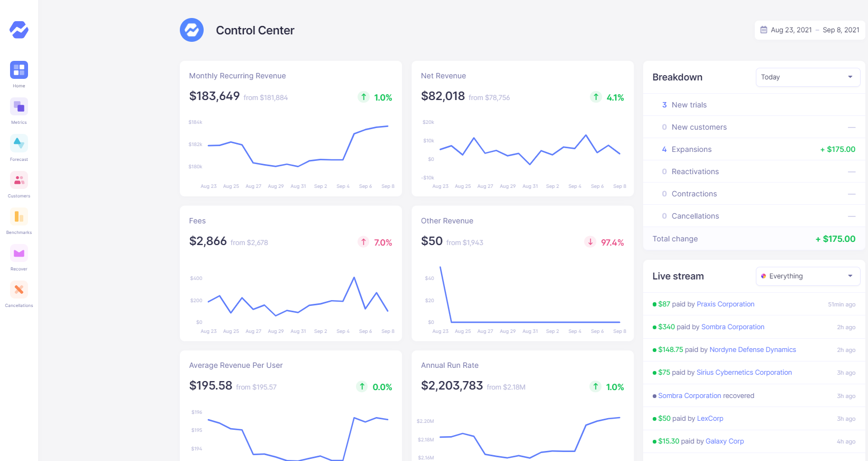868x461 pixels.
Task: Open the Aug 23 – Sep 8, 2021 date range
Action: (x=815, y=30)
